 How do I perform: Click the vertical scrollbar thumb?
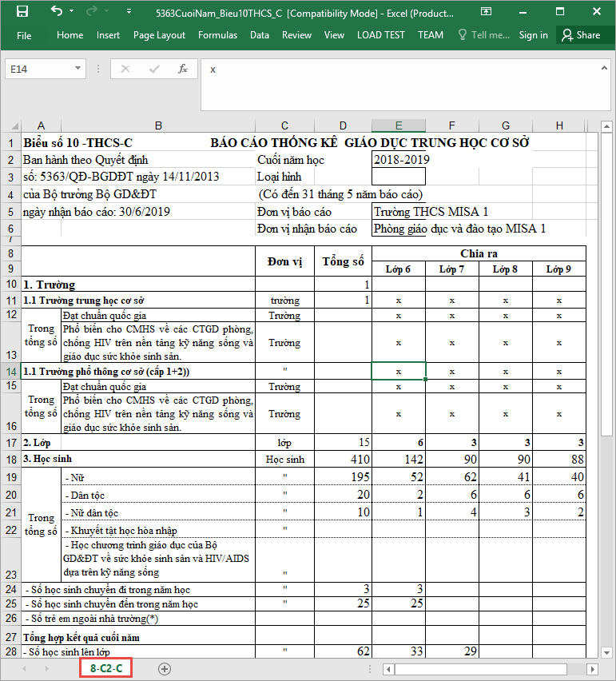[606, 285]
